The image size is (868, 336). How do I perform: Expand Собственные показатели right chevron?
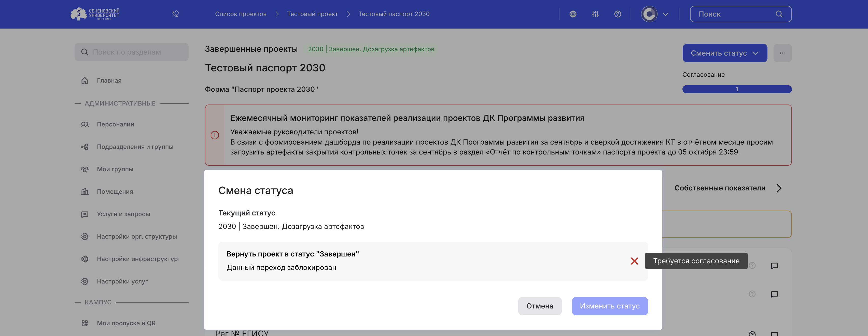tap(779, 188)
